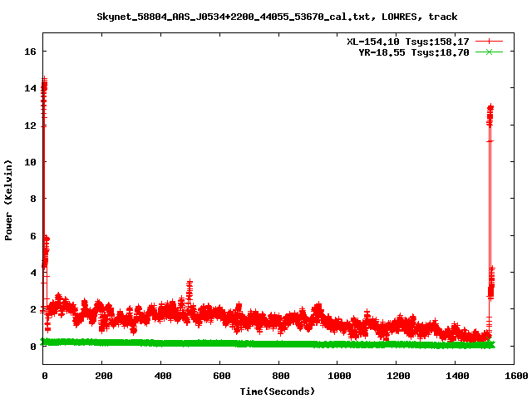Select the YR-18.55 Tsys:18.70 legend label
532x399 pixels.
tap(414, 52)
